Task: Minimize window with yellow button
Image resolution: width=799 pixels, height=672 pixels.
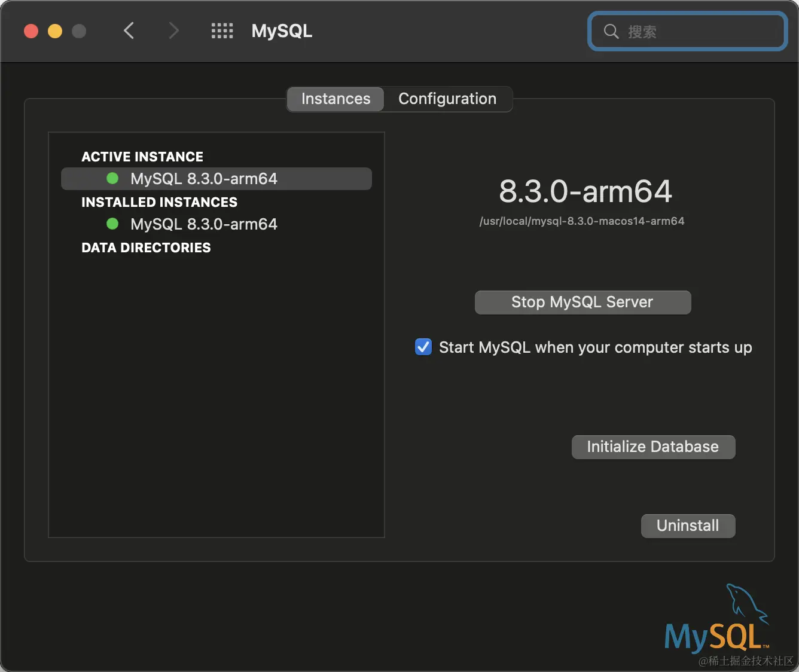Action: [x=55, y=31]
